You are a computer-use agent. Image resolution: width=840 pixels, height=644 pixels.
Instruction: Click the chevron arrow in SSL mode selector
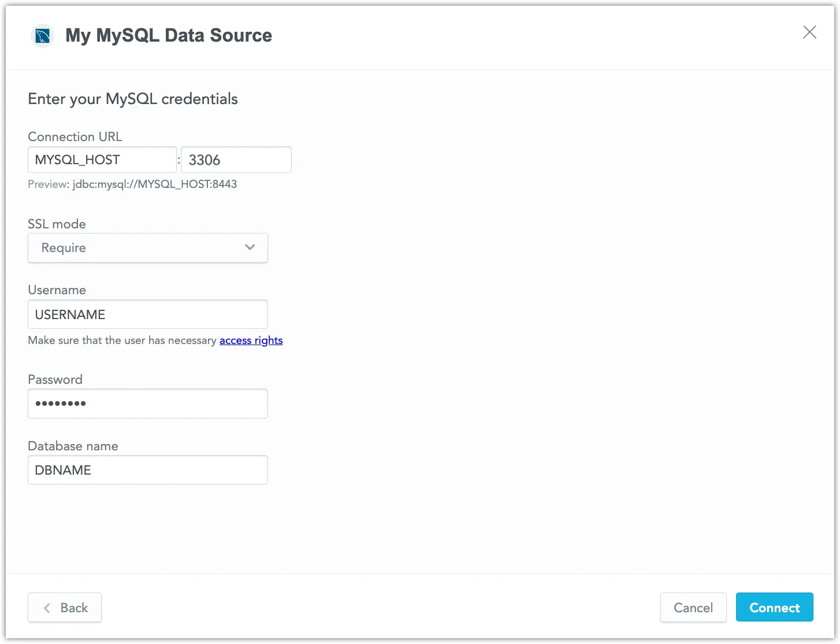click(250, 247)
